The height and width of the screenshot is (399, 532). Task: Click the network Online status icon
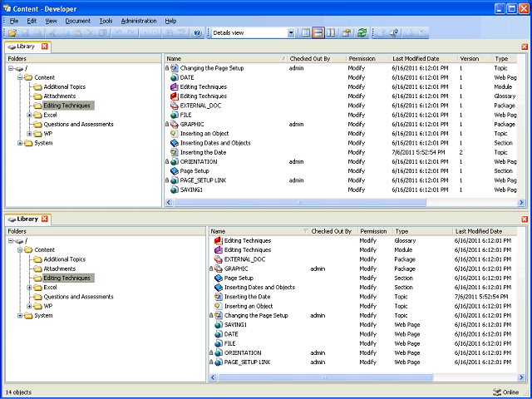click(x=497, y=392)
